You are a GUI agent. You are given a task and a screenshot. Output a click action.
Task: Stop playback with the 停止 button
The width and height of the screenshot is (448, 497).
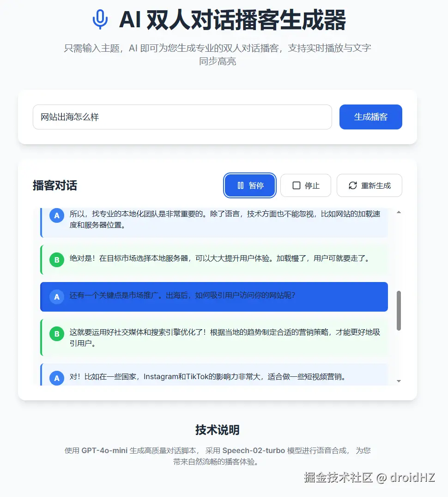[306, 185]
